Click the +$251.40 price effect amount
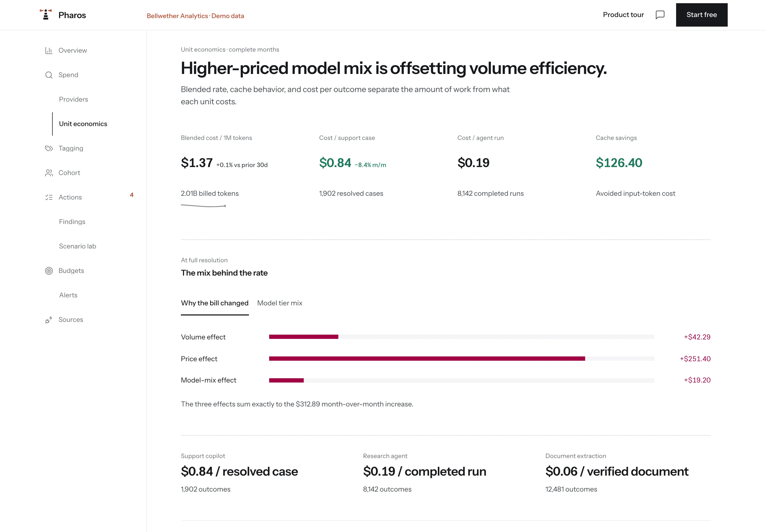This screenshot has height=532, width=766. click(695, 359)
